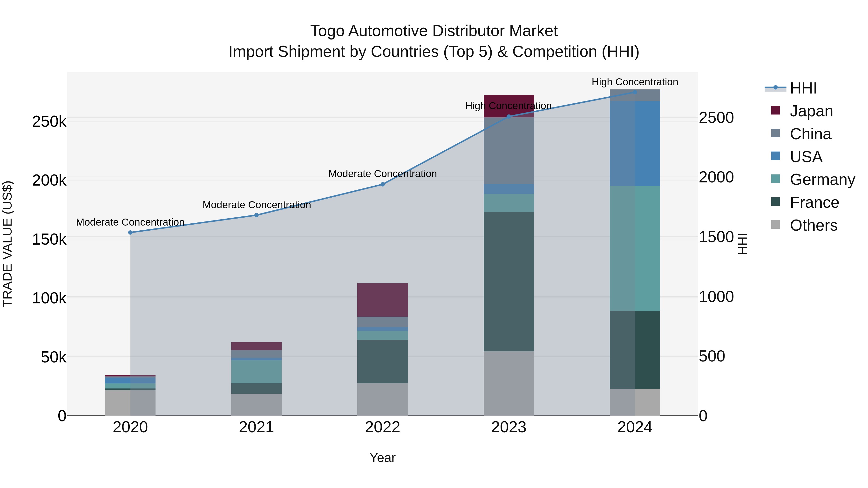Click the Others gray legend swatch
The height and width of the screenshot is (488, 868).
[x=775, y=224]
